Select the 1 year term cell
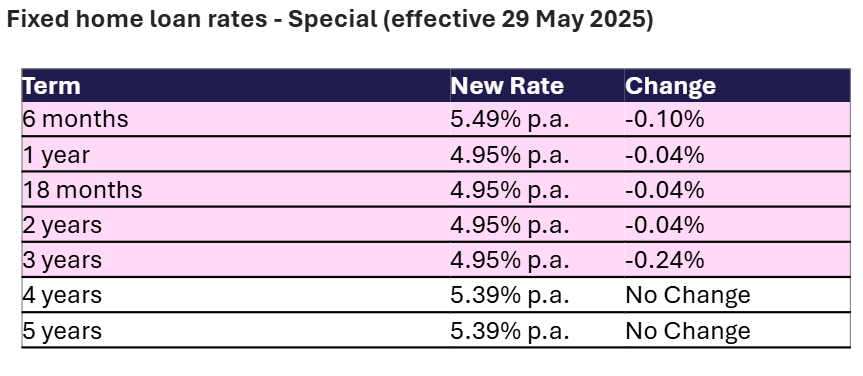Screen dimensions: 863x376 (236, 155)
